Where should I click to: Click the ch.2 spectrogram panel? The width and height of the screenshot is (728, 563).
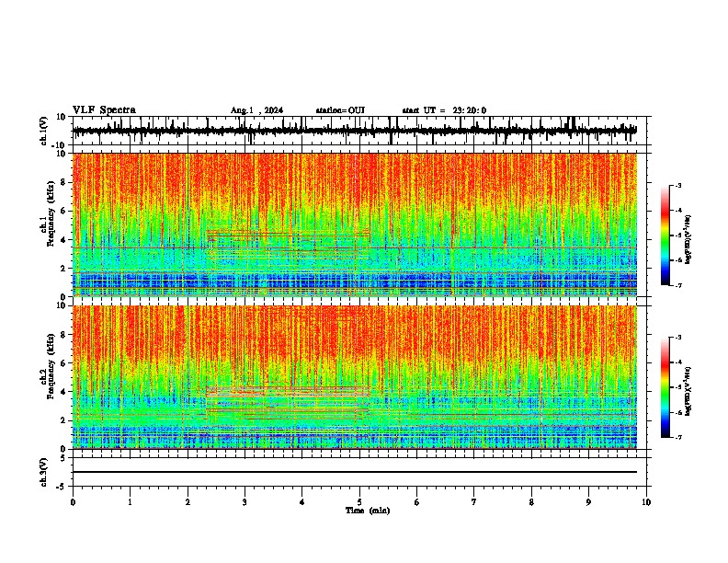355,377
